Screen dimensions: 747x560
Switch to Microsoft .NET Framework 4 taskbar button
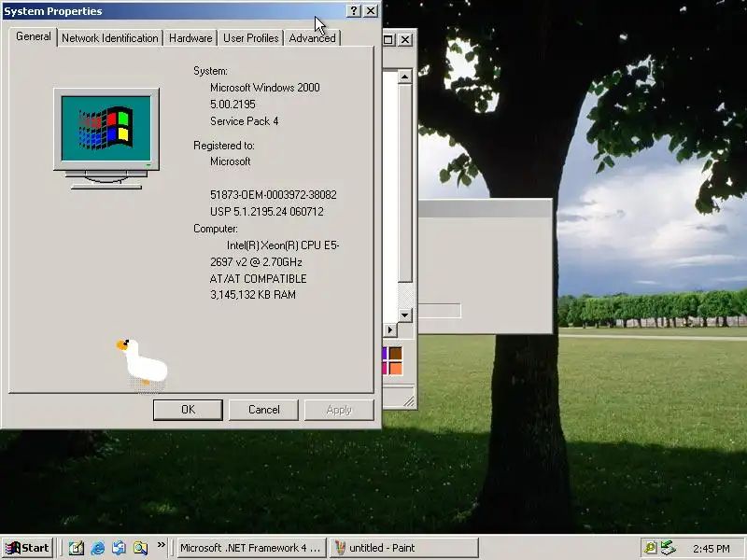click(250, 548)
